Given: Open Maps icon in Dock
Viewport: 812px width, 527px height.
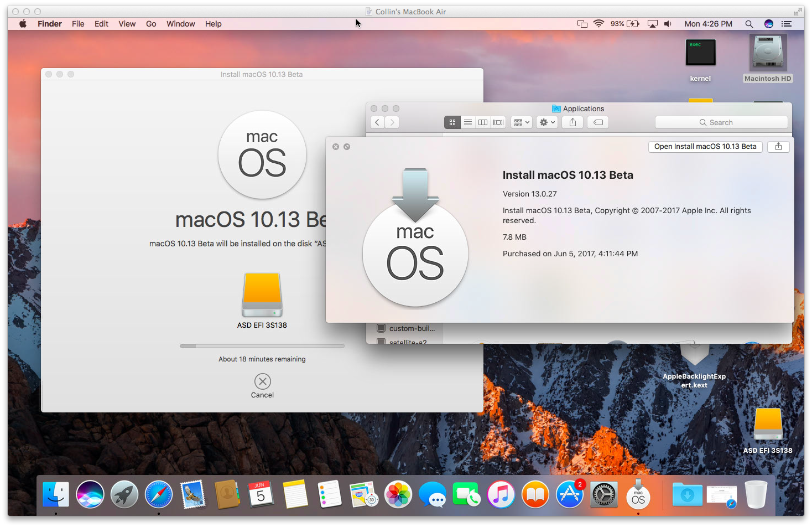Looking at the screenshot, I should tap(363, 494).
